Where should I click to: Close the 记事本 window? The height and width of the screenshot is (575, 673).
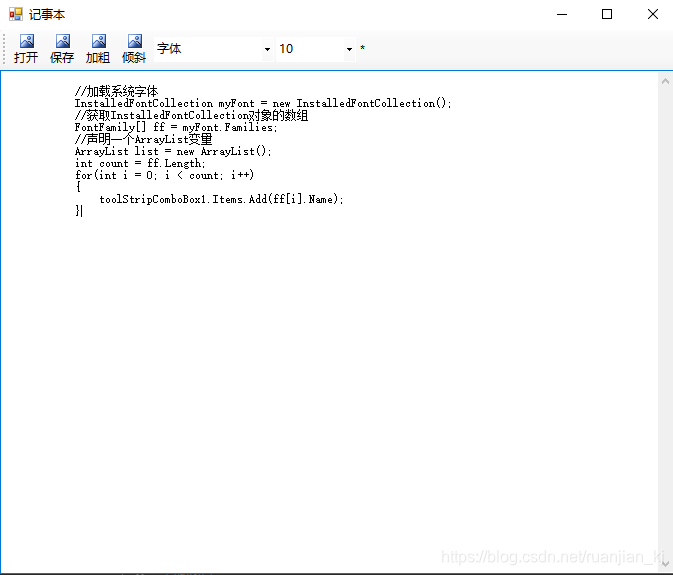tap(653, 14)
